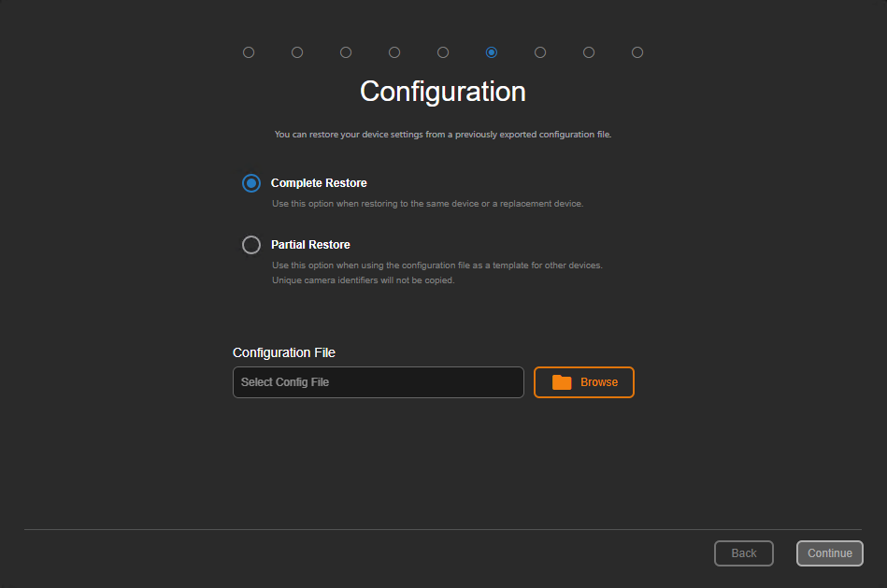
Task: Go to the first wizard step indicator
Action: point(249,52)
